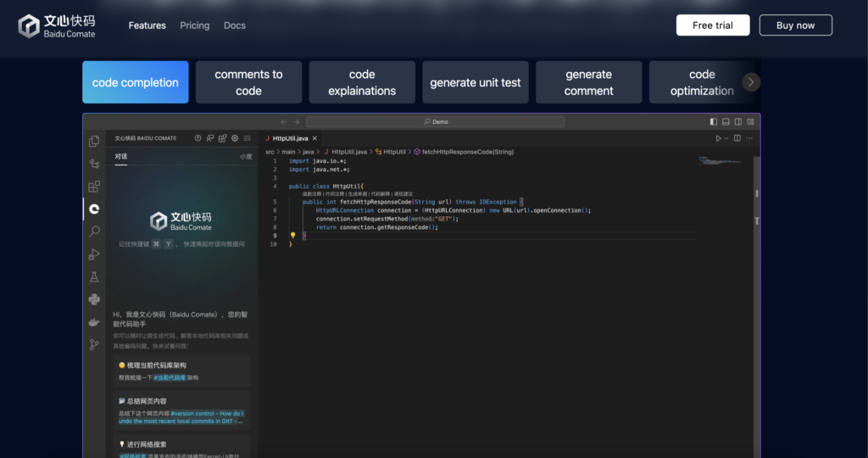Viewport: 868px width, 458px height.
Task: Click the 总结网页内容 suggestion card
Action: click(x=181, y=411)
